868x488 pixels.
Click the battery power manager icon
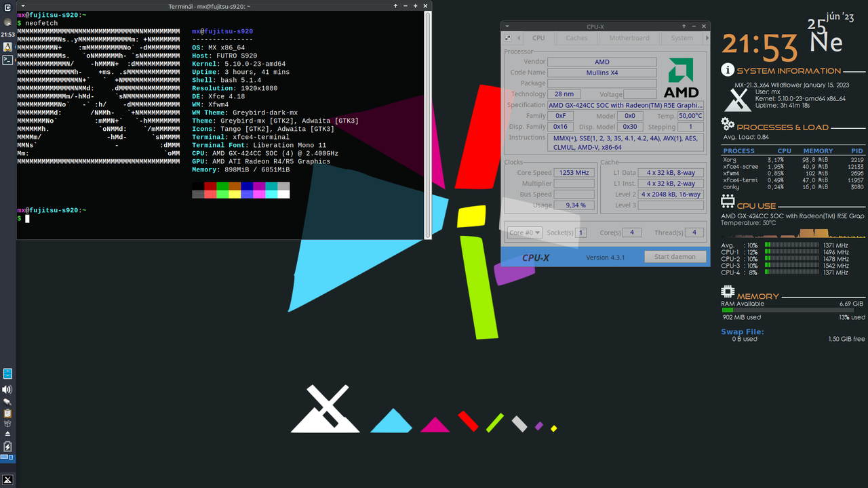pos(7,447)
